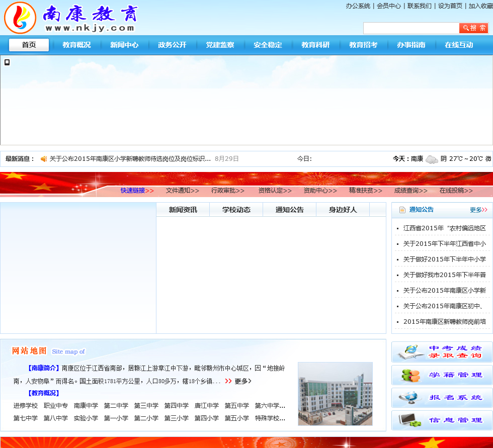The height and width of the screenshot is (448, 493).
Task: Switch to the 学校动态 tab
Action: [236, 210]
